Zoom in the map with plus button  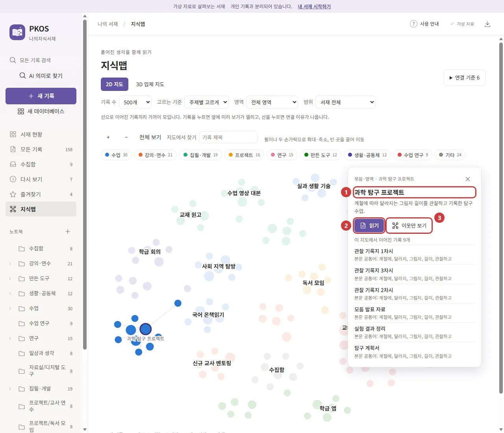tap(108, 137)
